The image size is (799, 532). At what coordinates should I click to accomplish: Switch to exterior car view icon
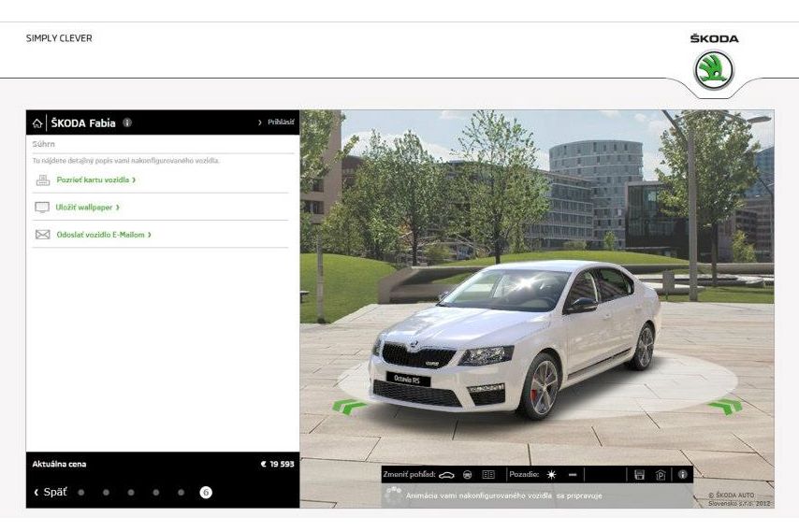pyautogui.click(x=446, y=475)
